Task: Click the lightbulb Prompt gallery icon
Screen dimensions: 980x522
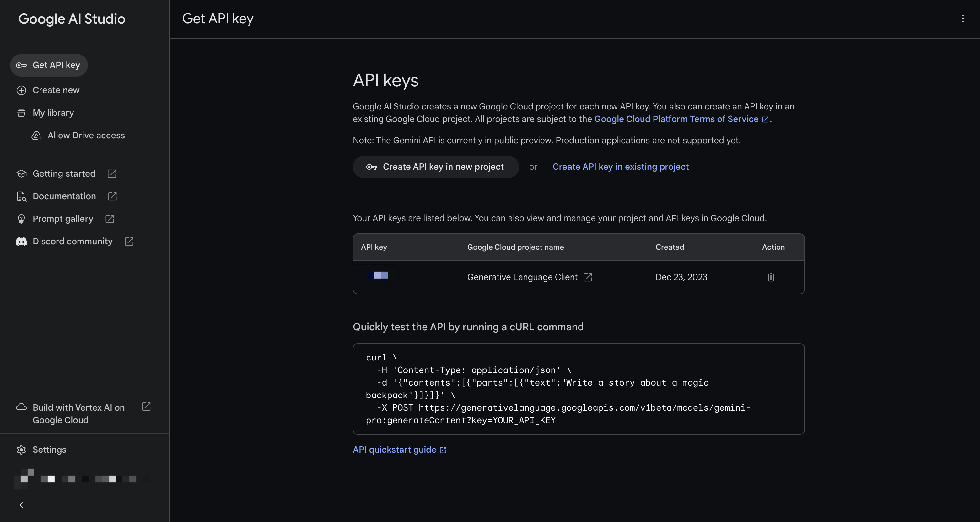Action: [21, 219]
